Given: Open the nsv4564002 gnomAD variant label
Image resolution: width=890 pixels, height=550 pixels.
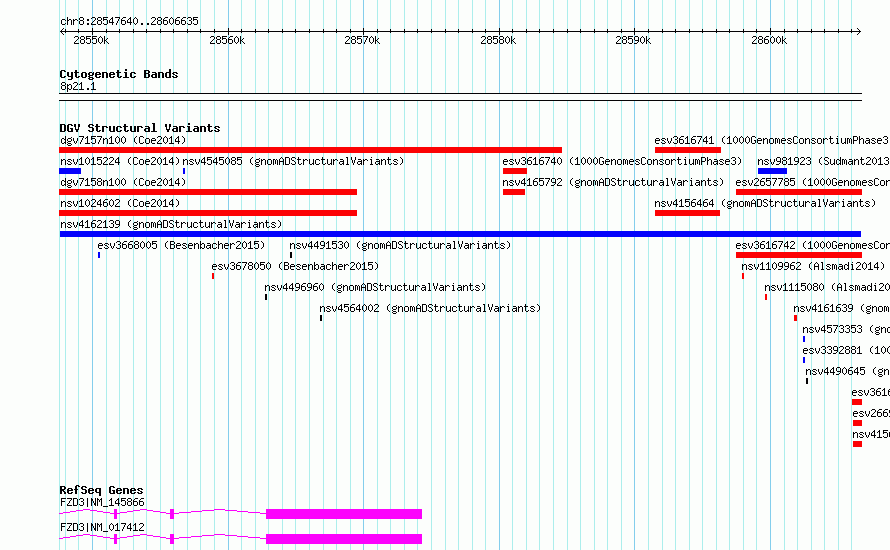Looking at the screenshot, I should (x=430, y=308).
